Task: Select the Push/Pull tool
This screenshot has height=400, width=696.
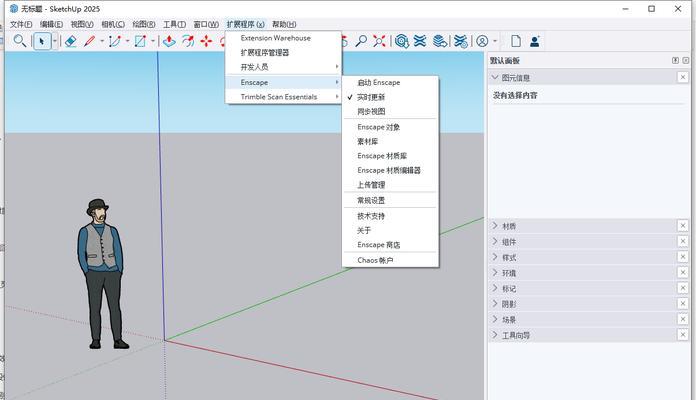Action: tap(169, 41)
